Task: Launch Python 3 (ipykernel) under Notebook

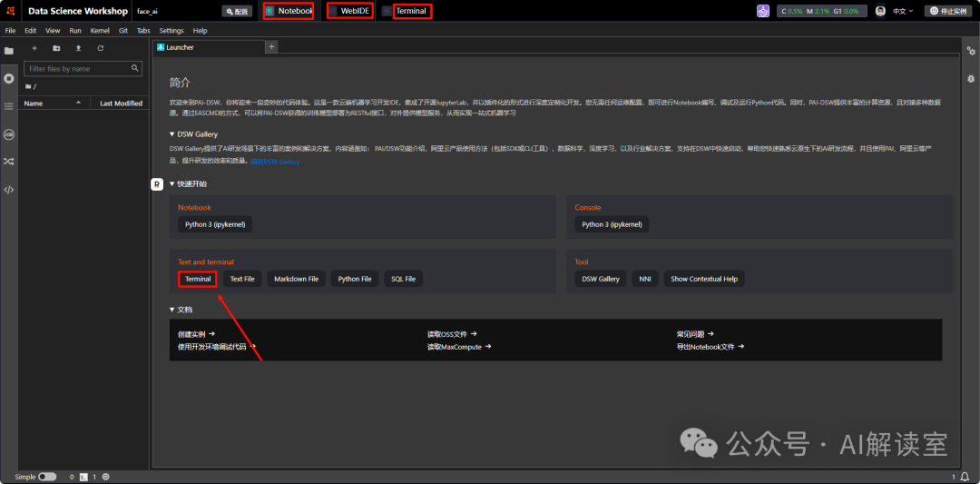Action: click(215, 224)
